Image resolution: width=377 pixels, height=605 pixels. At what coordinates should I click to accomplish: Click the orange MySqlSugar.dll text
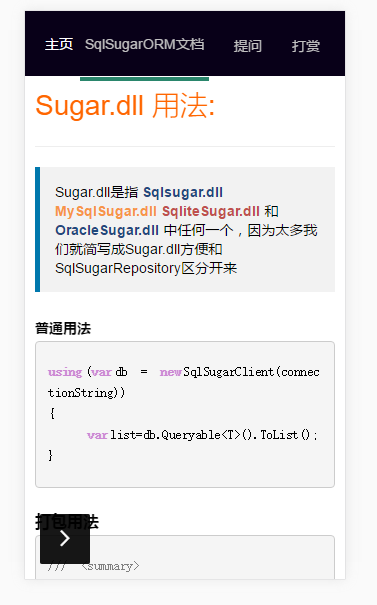pyautogui.click(x=106, y=211)
